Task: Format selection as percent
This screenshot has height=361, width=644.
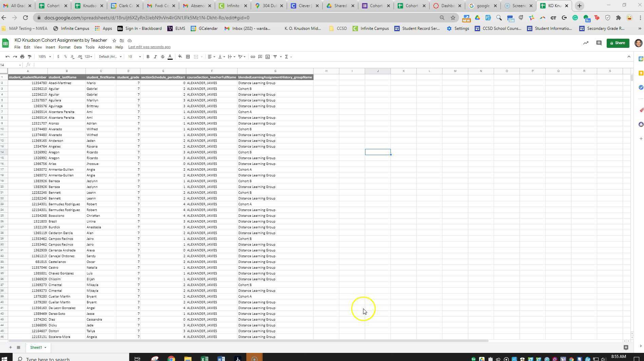Action: point(65,57)
